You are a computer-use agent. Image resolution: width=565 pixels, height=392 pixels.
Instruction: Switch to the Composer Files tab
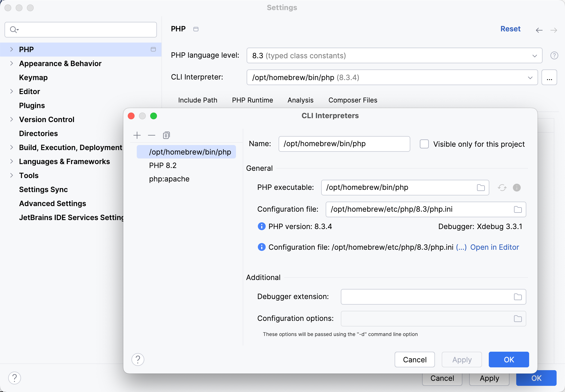(x=353, y=100)
